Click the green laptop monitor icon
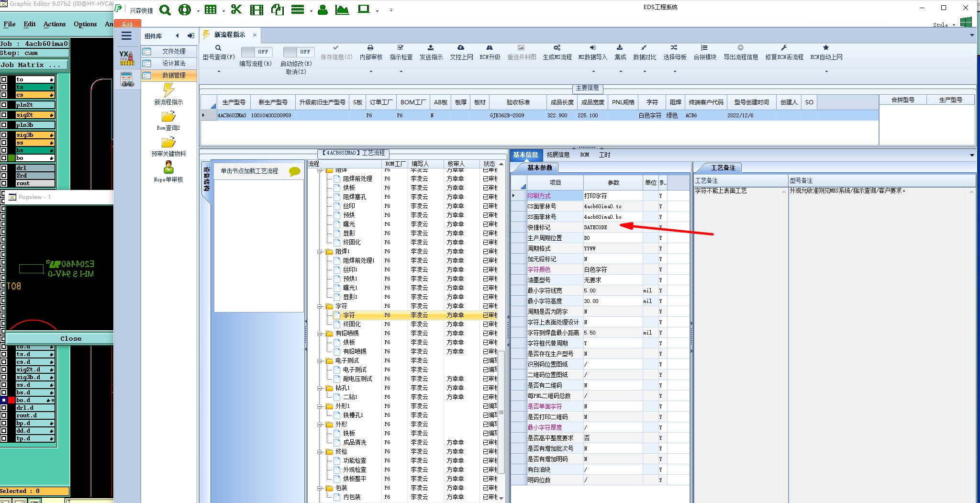Viewport: 980px width, 503px height. click(364, 10)
